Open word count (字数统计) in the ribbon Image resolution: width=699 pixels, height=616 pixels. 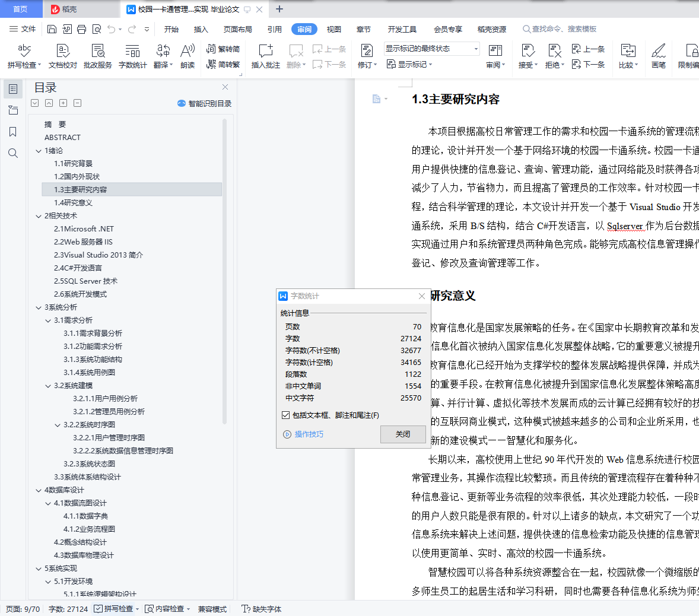pyautogui.click(x=132, y=56)
